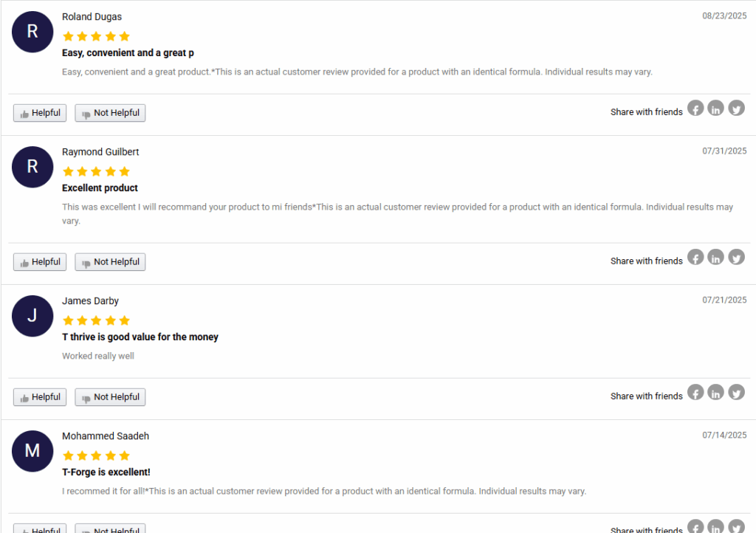
Task: Select the "T-Forge is excellent!" review title
Action: [106, 472]
